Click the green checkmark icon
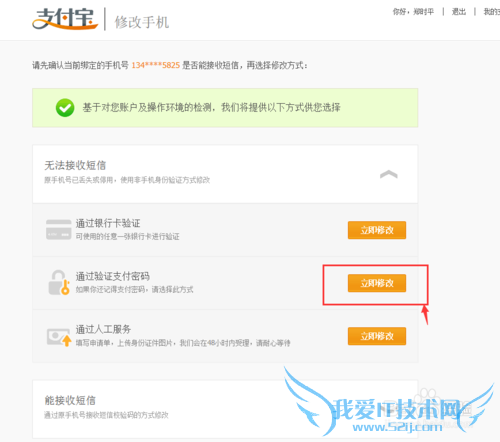The height and width of the screenshot is (442, 500). pyautogui.click(x=65, y=108)
